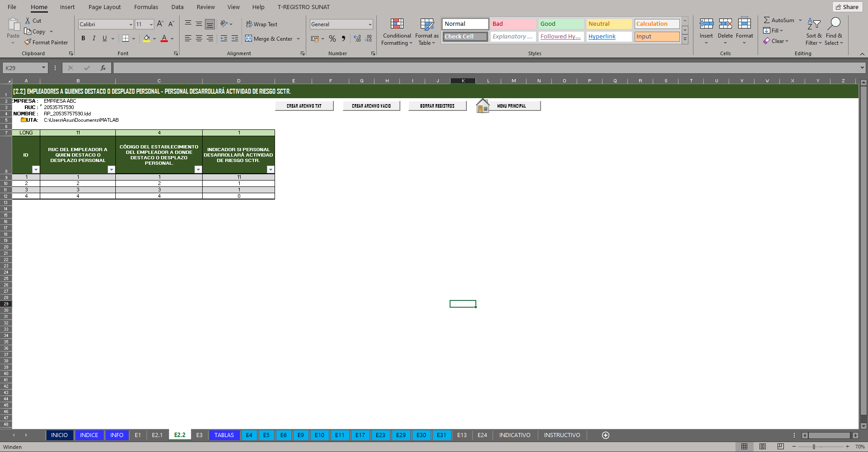The image size is (868, 452).
Task: Increase font size with the large A icon
Action: click(x=160, y=24)
